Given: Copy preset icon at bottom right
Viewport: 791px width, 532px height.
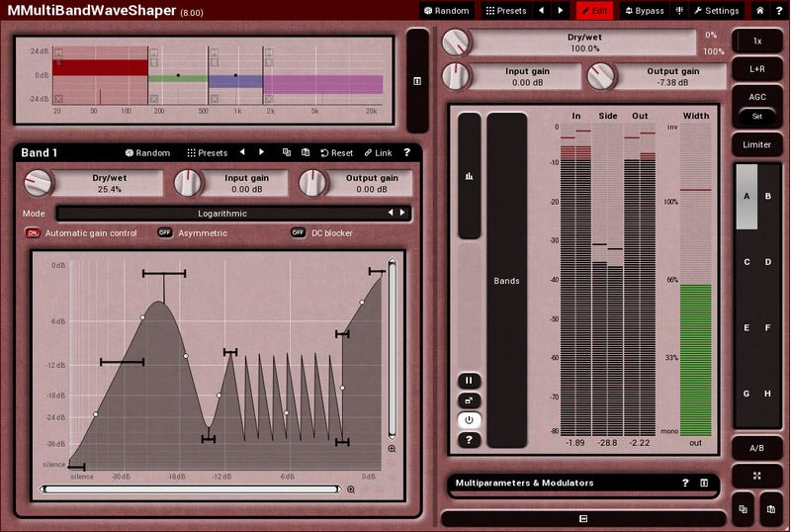Looking at the screenshot, I should pyautogui.click(x=744, y=509).
